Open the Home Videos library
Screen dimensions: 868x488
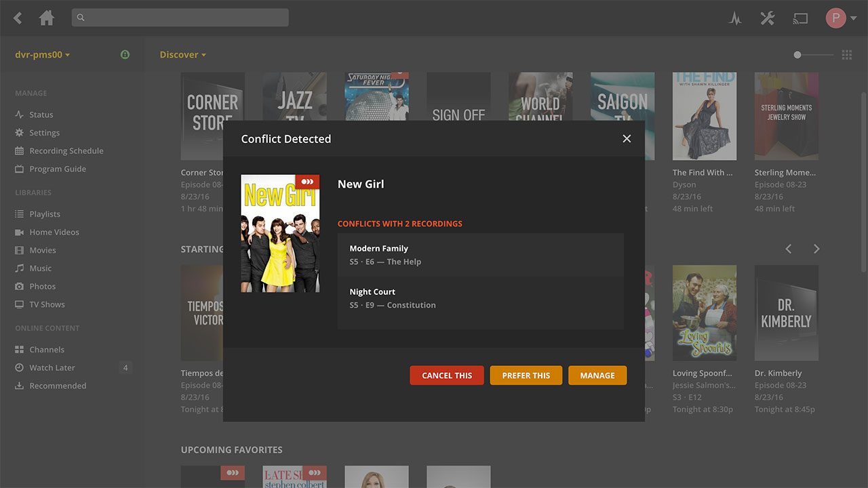(x=54, y=232)
